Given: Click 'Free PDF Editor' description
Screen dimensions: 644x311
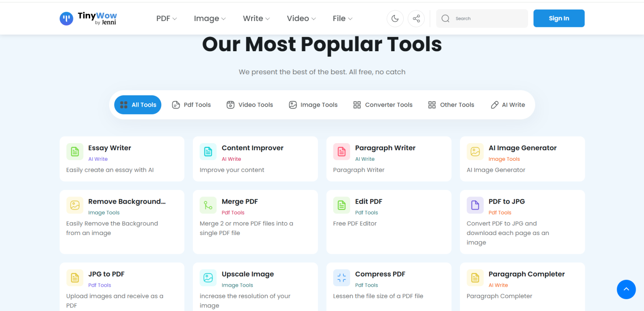Looking at the screenshot, I should point(355,223).
